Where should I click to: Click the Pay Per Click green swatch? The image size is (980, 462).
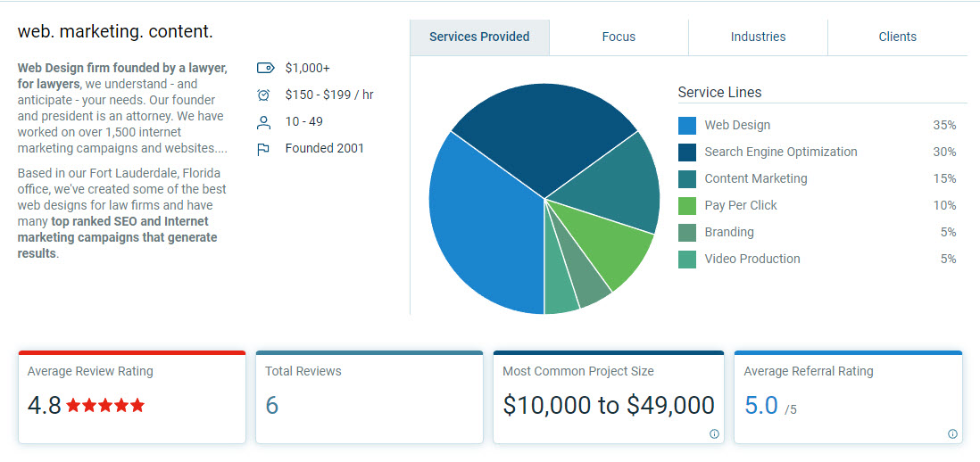(x=686, y=206)
